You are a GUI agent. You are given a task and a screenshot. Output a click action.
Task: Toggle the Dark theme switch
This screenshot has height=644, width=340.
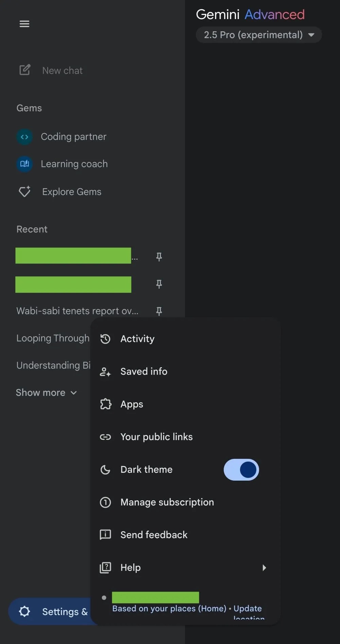(x=241, y=470)
